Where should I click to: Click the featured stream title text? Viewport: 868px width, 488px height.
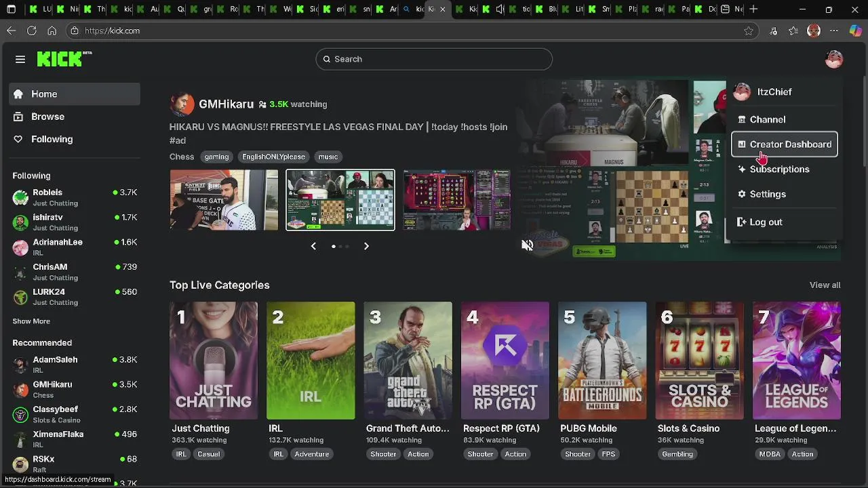338,134
